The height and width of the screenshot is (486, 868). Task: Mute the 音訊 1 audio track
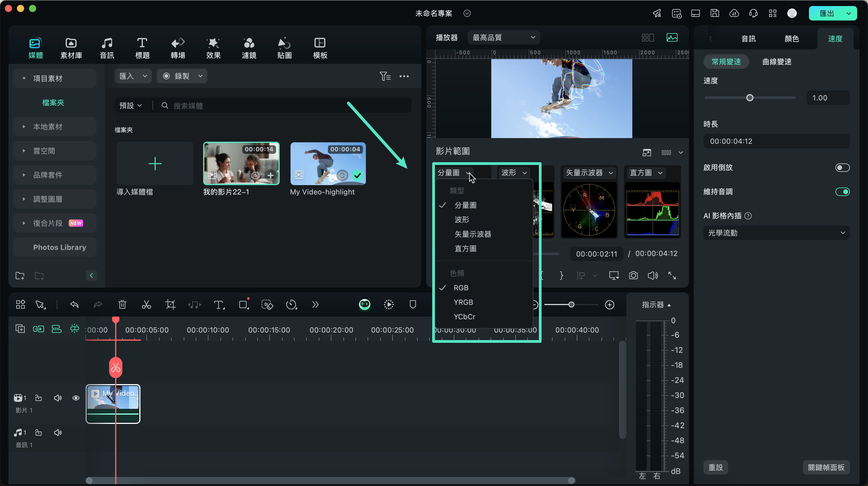pyautogui.click(x=58, y=433)
